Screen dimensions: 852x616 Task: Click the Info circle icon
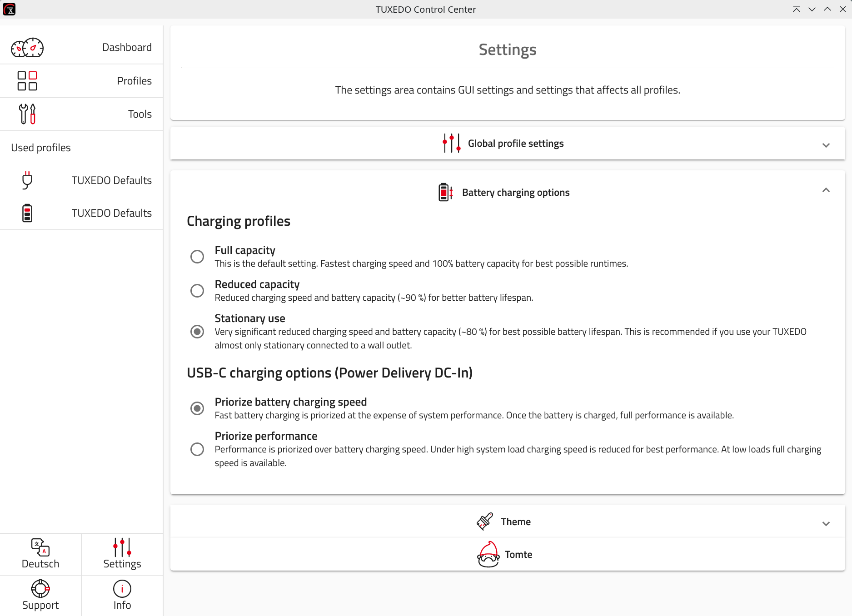pos(122,589)
